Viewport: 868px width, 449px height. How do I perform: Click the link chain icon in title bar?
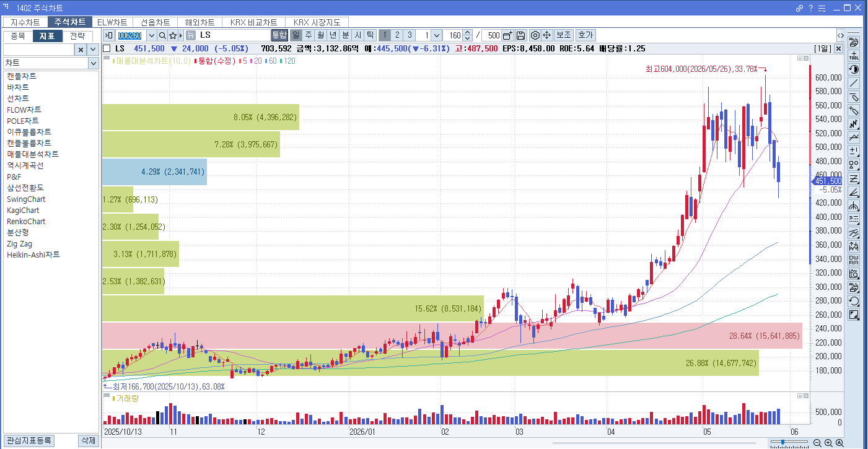800,8
